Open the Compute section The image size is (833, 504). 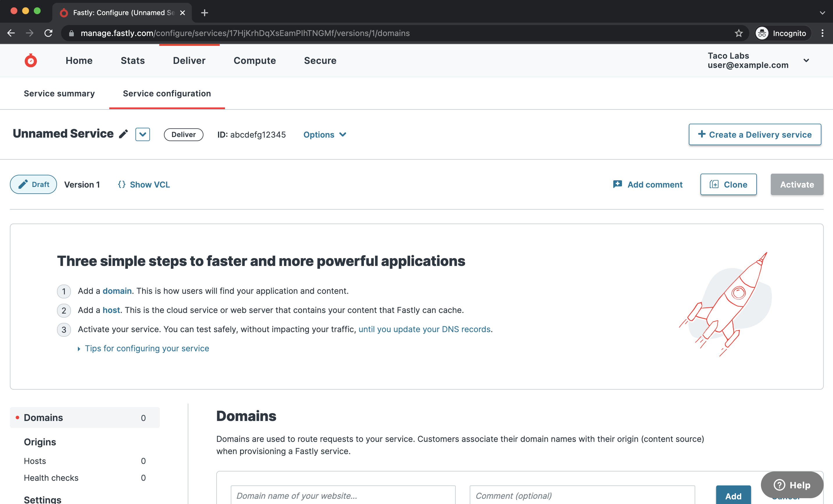point(255,60)
